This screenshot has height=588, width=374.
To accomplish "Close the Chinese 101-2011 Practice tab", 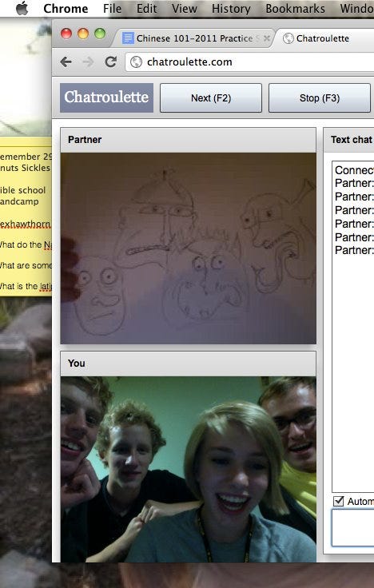I will [267, 38].
